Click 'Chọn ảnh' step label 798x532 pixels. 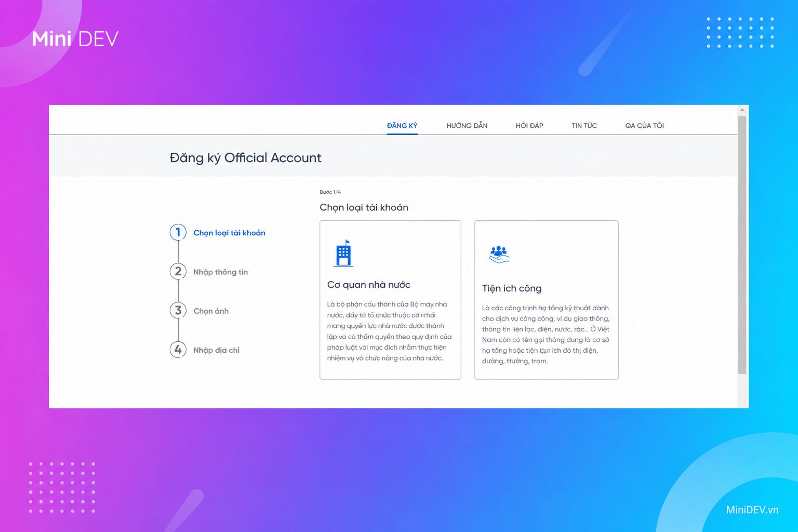point(211,311)
